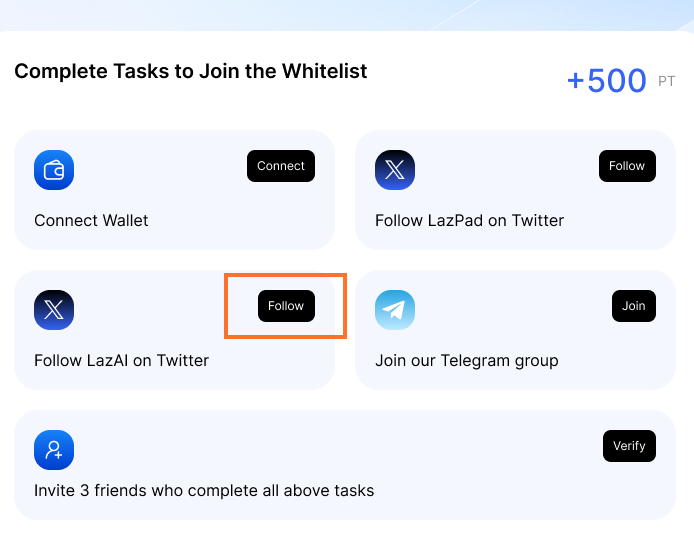Click the X icon beside Follow LazPad
This screenshot has height=545, width=694.
click(x=395, y=170)
